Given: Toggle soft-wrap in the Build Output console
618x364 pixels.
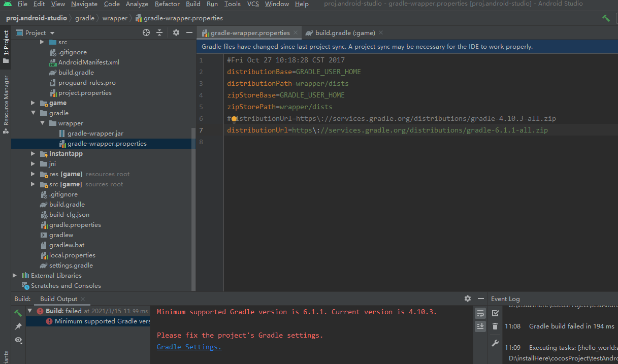Looking at the screenshot, I should point(480,313).
